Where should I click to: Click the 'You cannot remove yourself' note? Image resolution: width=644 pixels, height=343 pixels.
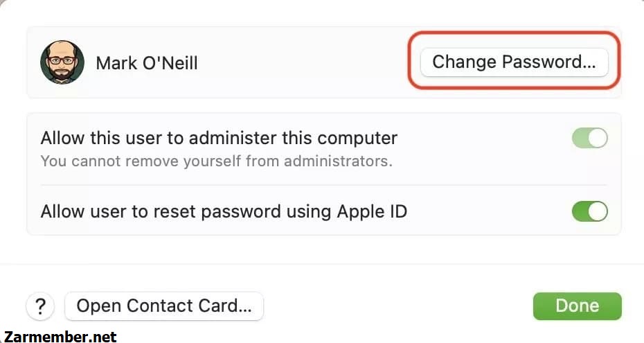click(217, 161)
